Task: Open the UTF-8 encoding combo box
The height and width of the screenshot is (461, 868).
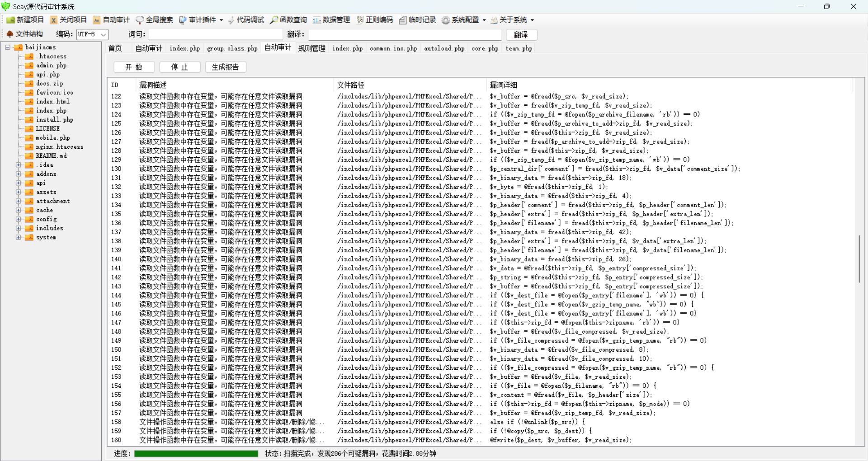Action: [x=104, y=34]
